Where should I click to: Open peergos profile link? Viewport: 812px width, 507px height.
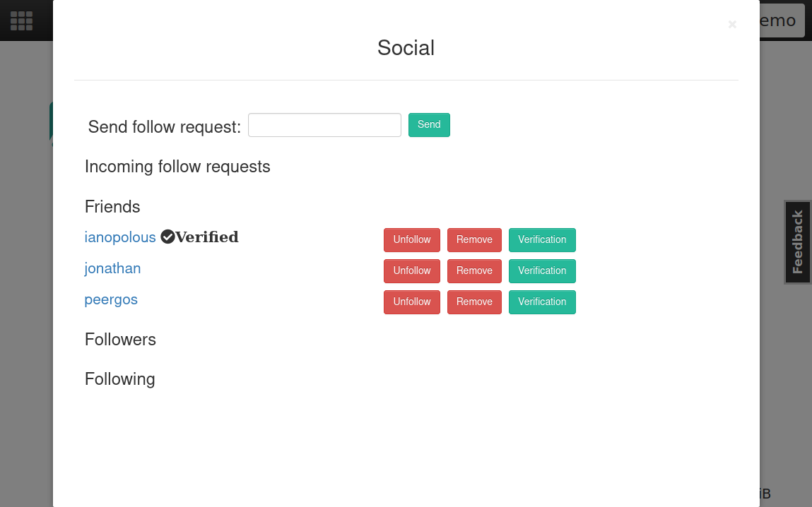click(111, 299)
